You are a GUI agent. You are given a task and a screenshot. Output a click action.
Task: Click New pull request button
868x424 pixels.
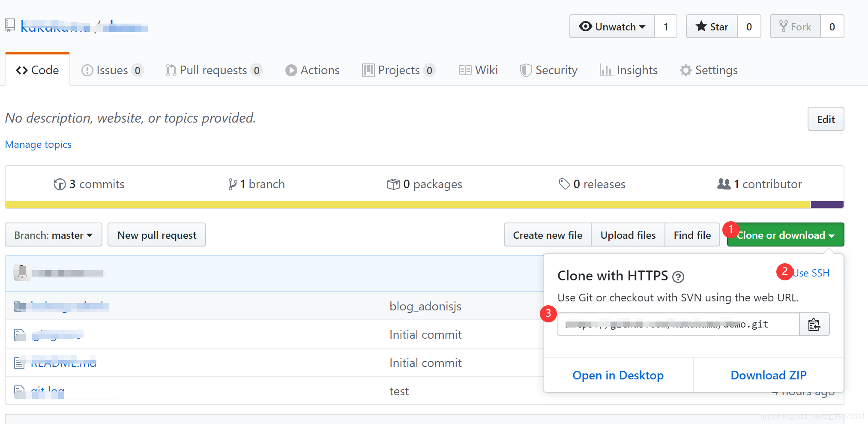coord(157,235)
